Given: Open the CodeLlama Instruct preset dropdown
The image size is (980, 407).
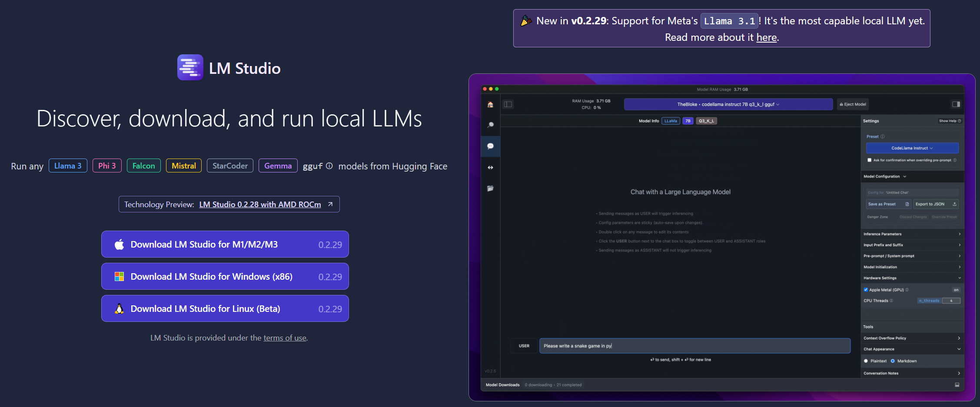Looking at the screenshot, I should tap(912, 148).
